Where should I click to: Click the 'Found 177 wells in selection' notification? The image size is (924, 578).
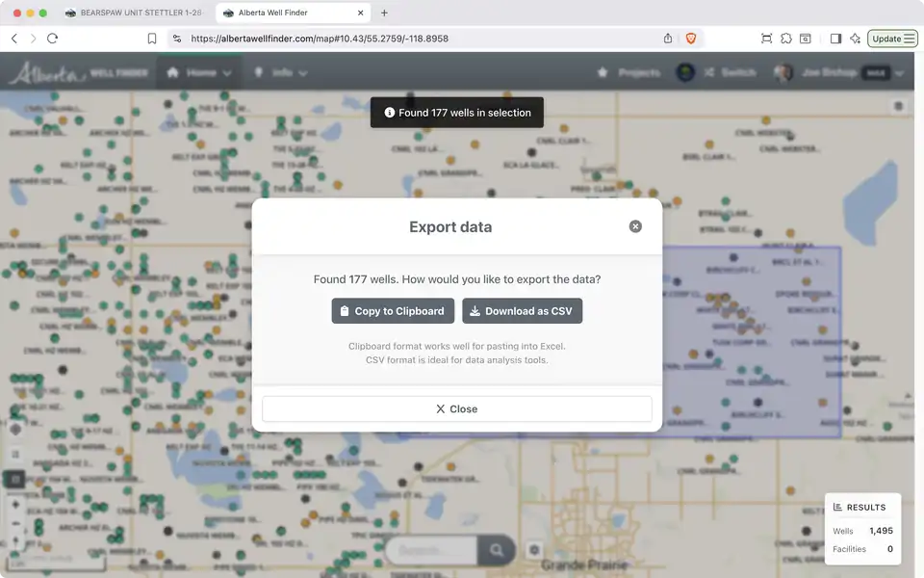456,113
